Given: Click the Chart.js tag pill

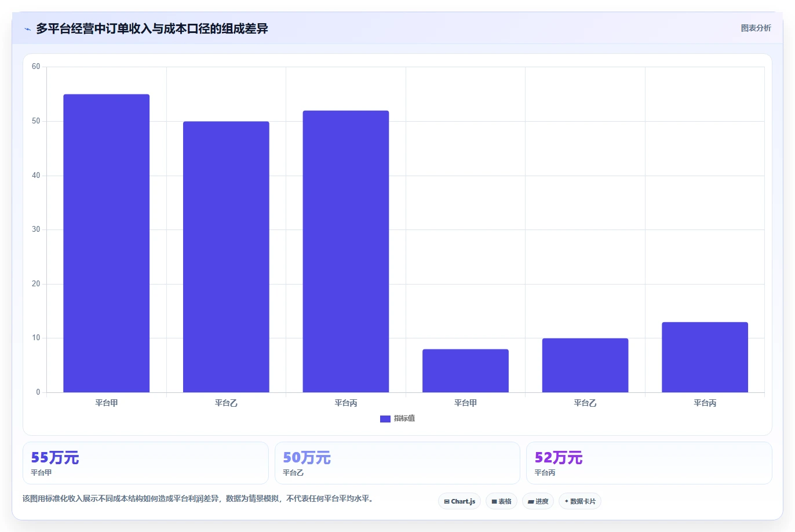Looking at the screenshot, I should 460,501.
